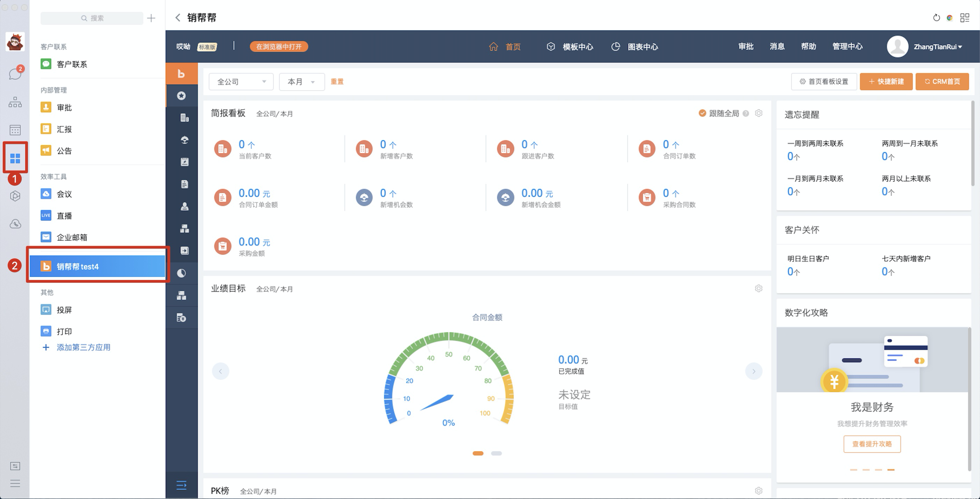
Task: Click the refresh icon at top right
Action: (936, 18)
